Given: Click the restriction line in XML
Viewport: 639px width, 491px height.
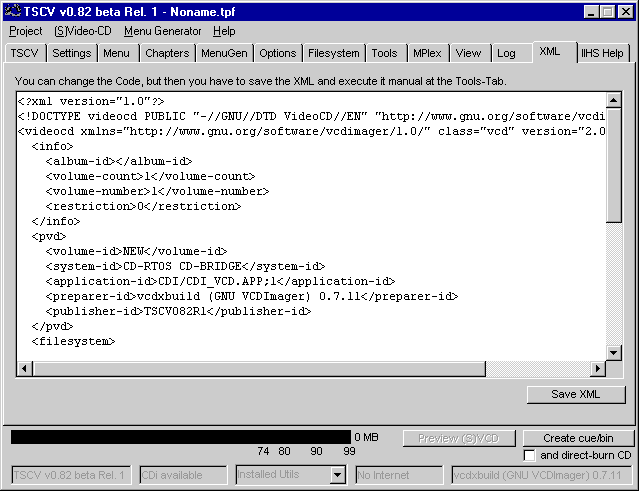Looking at the screenshot, I should 143,207.
